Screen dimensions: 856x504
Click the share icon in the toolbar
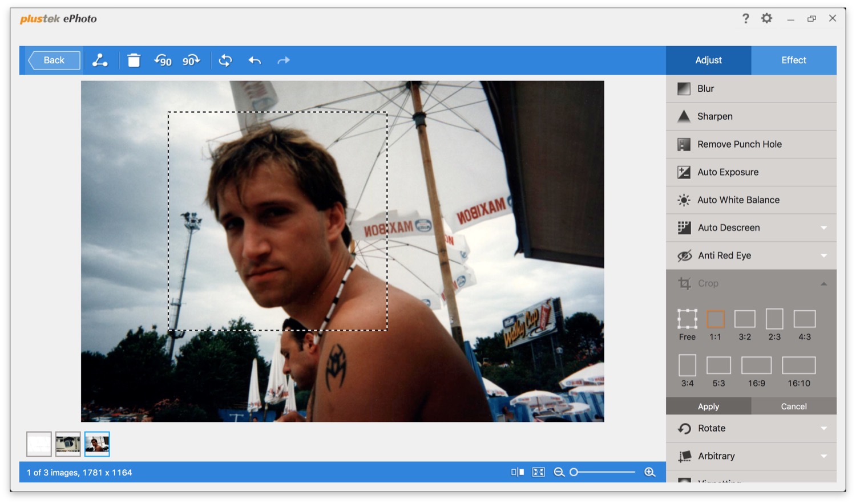100,60
